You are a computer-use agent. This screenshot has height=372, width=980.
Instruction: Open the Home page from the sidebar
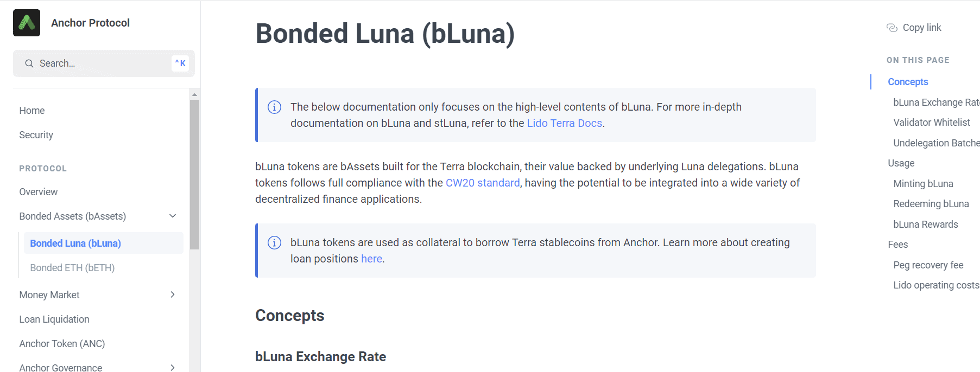point(31,110)
